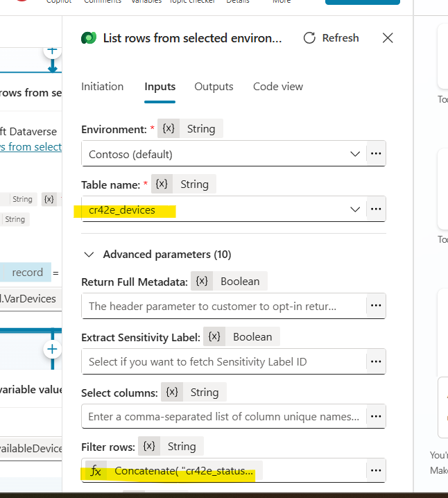
Task: Click the Refresh icon button
Action: pyautogui.click(x=309, y=37)
